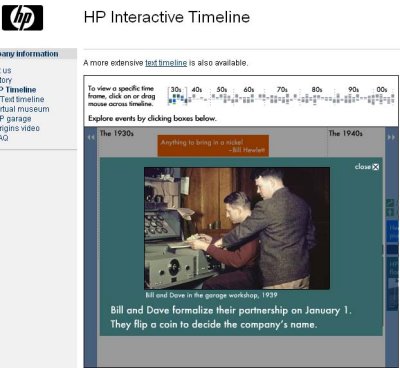Select Timeline in sidebar navigation
Screen dimensions: 400x368
(18, 90)
